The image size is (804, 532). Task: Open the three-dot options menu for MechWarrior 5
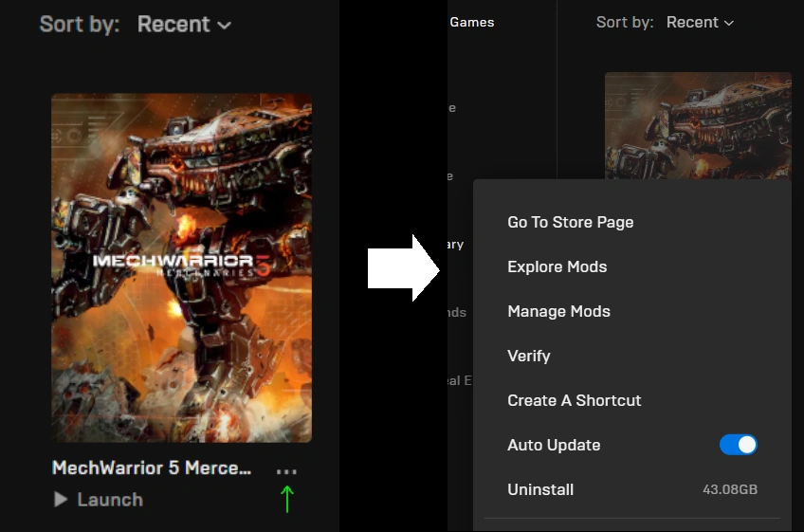pos(286,470)
